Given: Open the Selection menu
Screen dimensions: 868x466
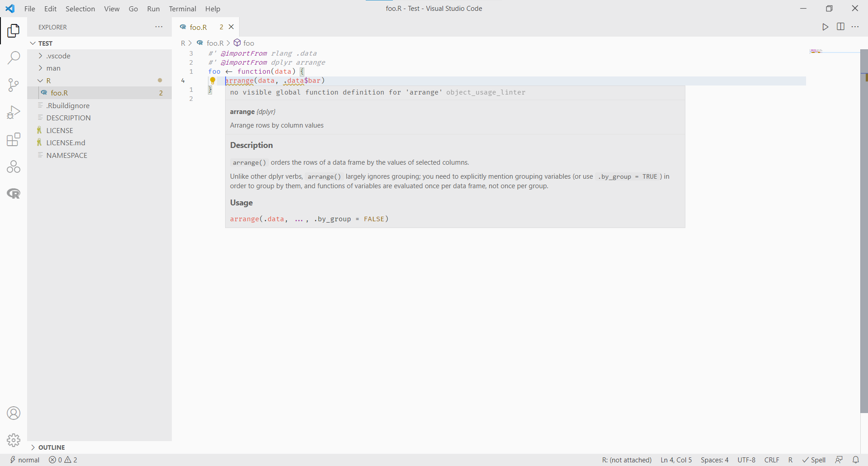Looking at the screenshot, I should [80, 9].
